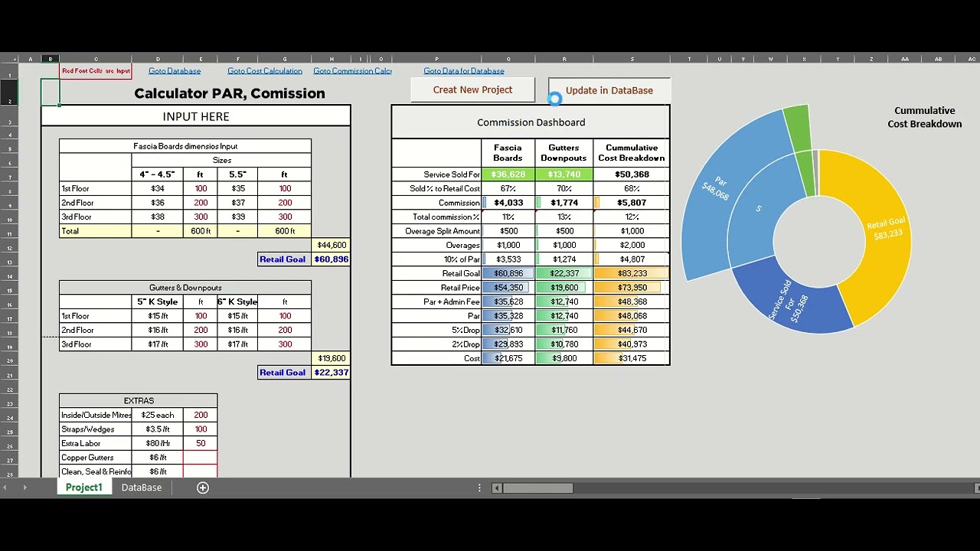
Task: Select the Extra Labor quantity cell 50
Action: [201, 443]
